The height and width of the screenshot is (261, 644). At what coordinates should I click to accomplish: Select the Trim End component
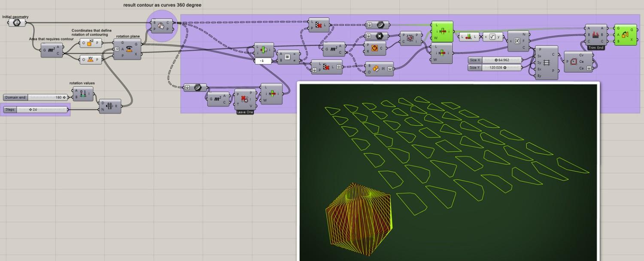(596, 35)
